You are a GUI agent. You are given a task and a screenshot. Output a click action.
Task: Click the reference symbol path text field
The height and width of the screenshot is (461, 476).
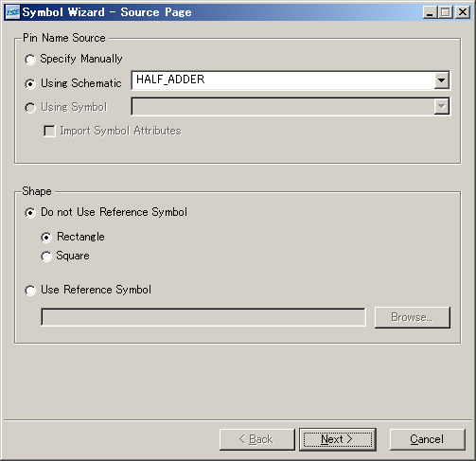click(x=203, y=317)
